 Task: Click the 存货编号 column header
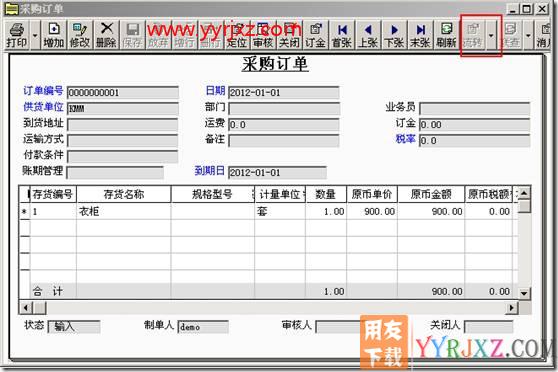(53, 194)
